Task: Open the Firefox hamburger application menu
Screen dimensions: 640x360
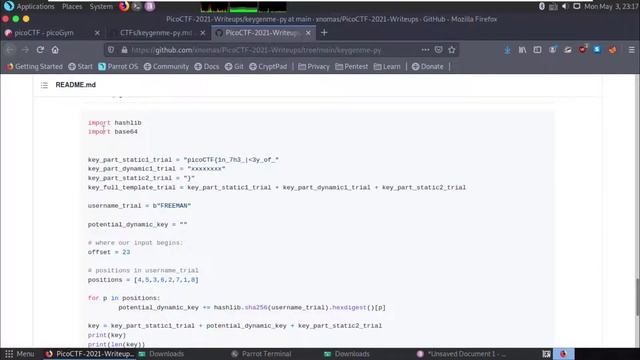Action: click(x=631, y=50)
